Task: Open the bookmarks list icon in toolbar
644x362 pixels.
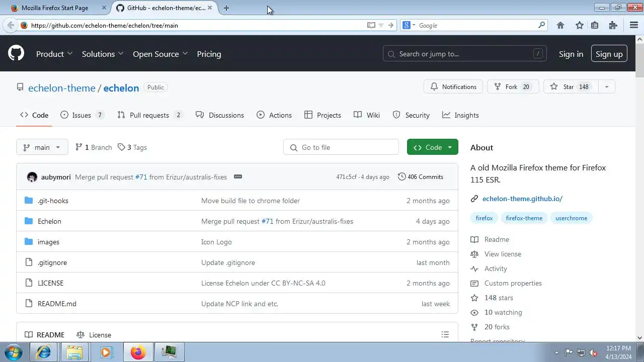Action: pyautogui.click(x=595, y=25)
